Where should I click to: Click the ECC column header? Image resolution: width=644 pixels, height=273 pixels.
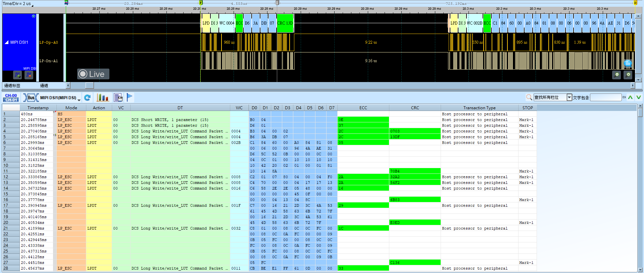363,108
